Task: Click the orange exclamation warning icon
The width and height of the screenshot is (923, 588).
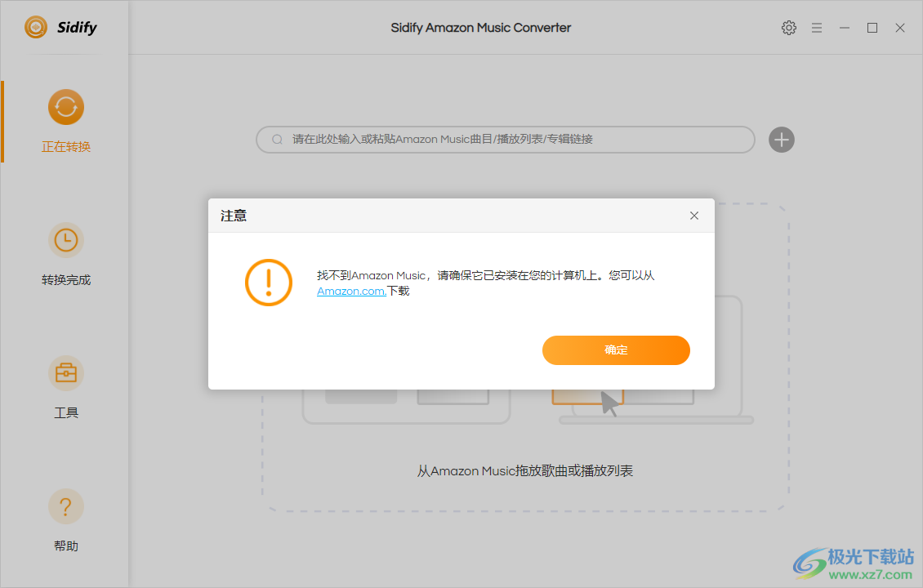Action: click(269, 283)
